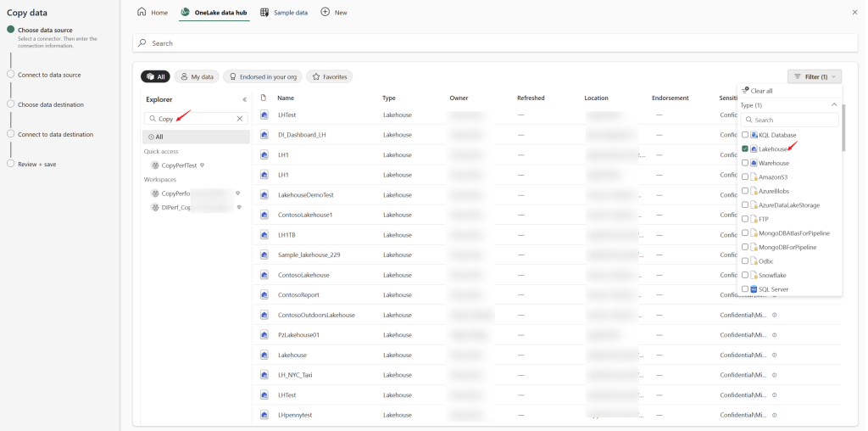Open the New tab
Screen dimensions: 868x431
pos(334,12)
